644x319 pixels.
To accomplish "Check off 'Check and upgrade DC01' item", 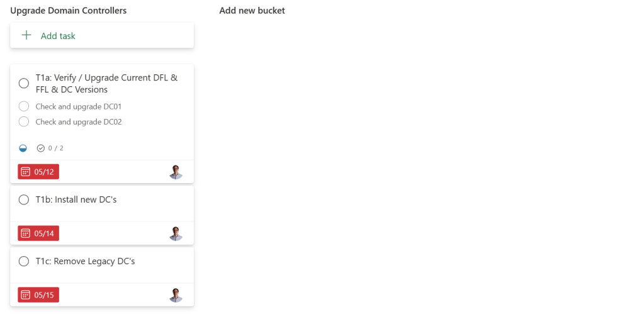I will [x=24, y=106].
